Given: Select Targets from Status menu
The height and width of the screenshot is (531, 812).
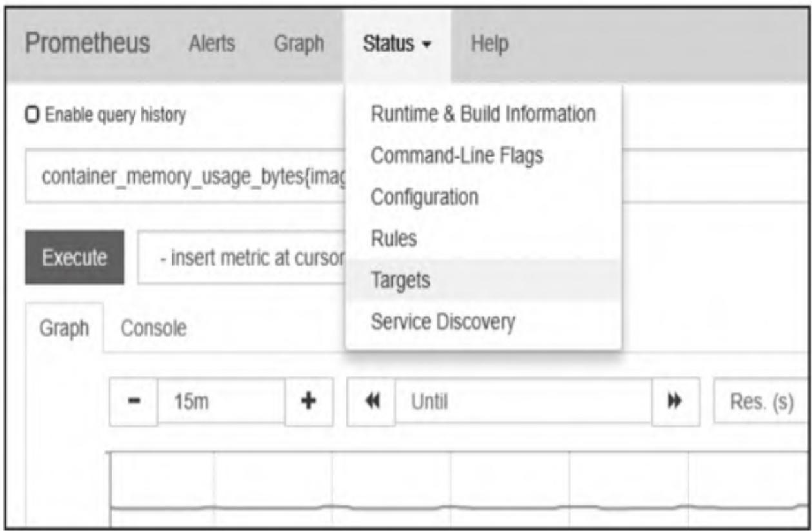Looking at the screenshot, I should pyautogui.click(x=400, y=281).
